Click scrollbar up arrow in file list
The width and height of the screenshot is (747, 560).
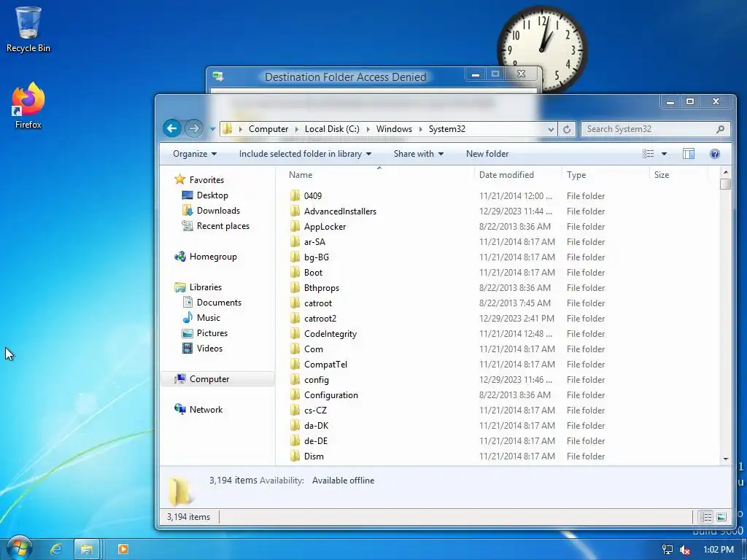[x=726, y=172]
